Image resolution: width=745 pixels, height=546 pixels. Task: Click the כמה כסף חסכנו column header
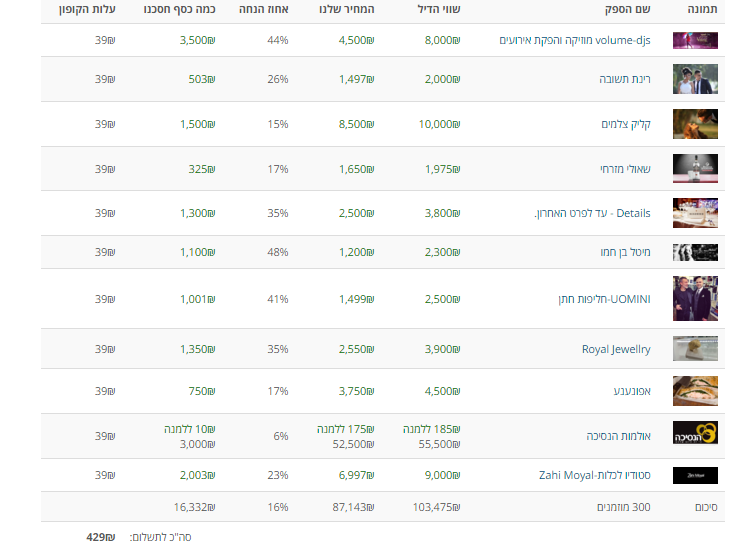point(179,9)
